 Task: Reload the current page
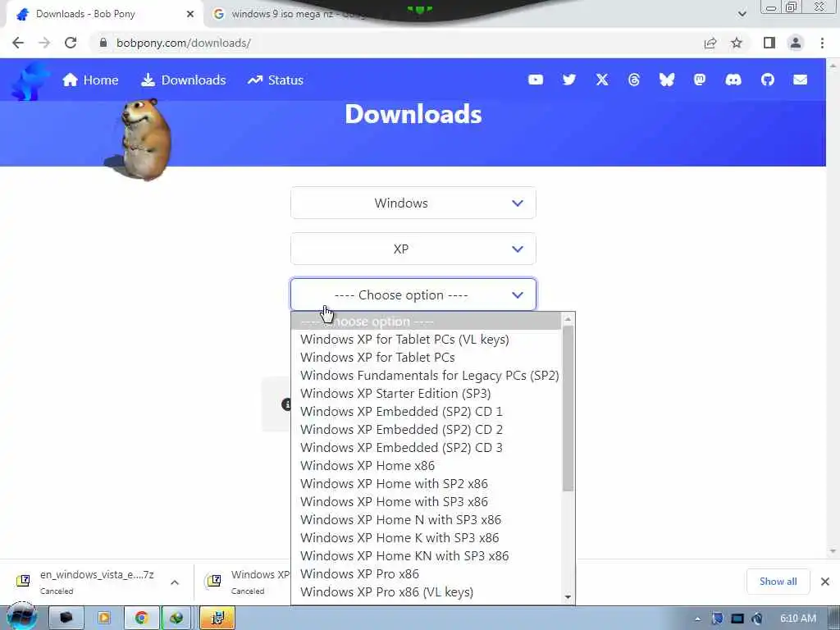pos(71,43)
